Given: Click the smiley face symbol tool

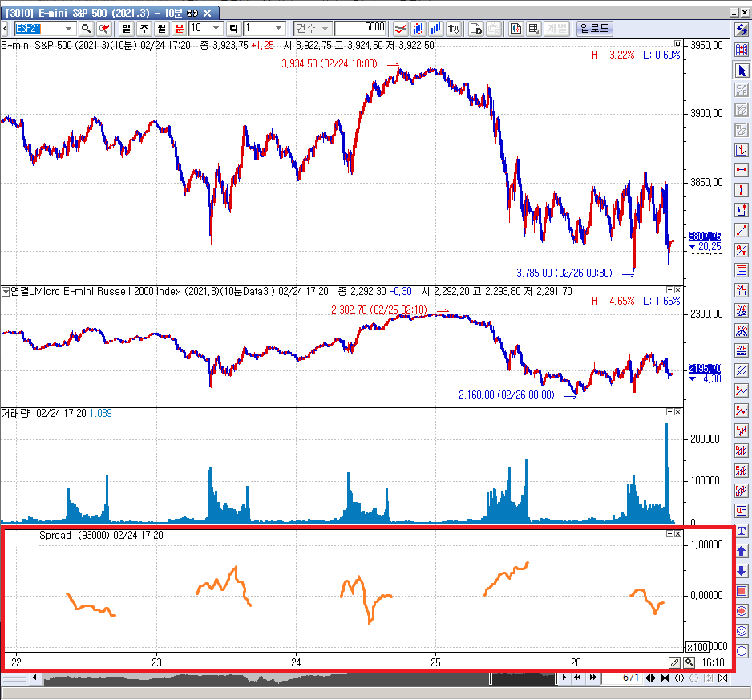Looking at the screenshot, I should (742, 631).
